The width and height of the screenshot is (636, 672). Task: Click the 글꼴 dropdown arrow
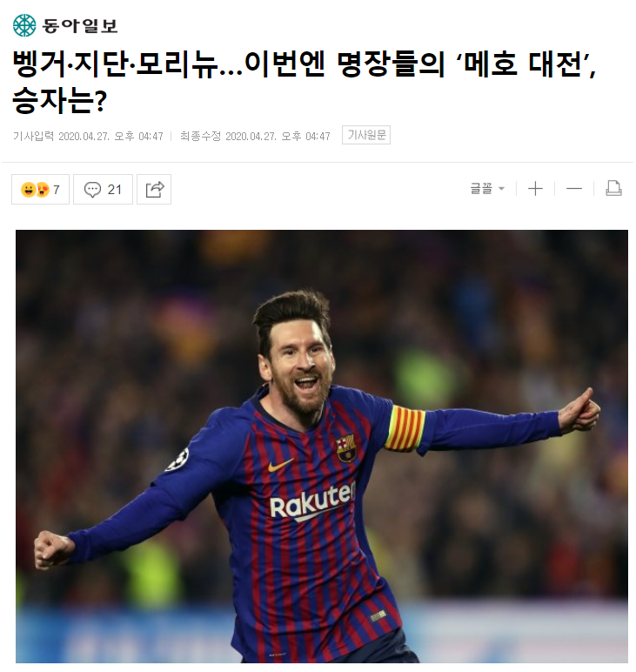(501, 189)
